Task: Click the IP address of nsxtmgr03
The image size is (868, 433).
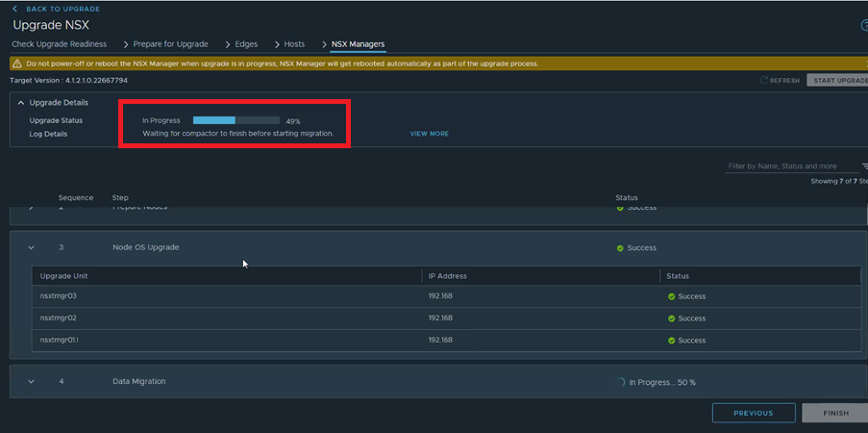Action: point(440,296)
